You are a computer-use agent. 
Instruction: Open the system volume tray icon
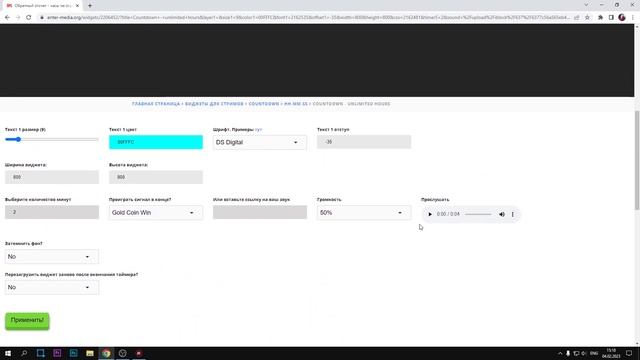coord(584,353)
